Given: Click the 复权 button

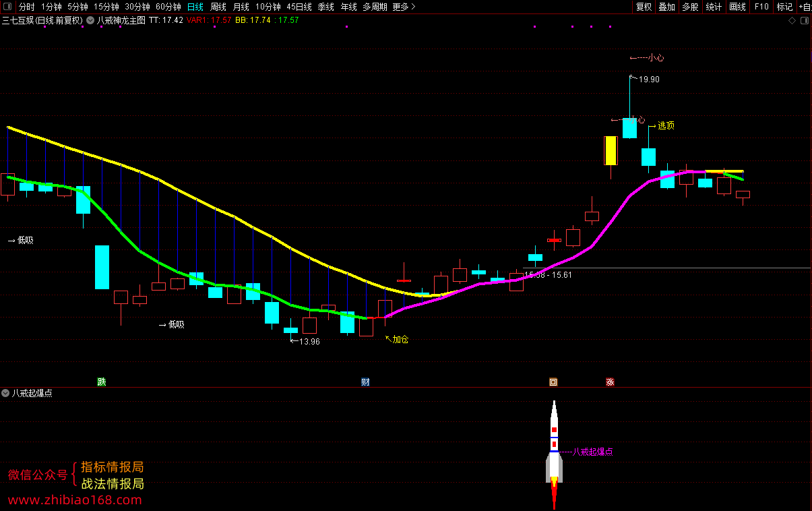Looking at the screenshot, I should tap(644, 7).
